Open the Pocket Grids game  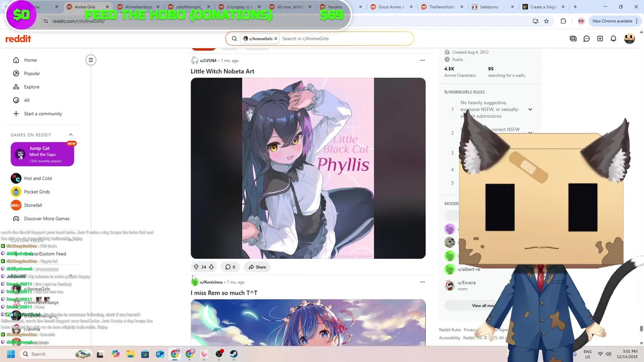coord(37,192)
